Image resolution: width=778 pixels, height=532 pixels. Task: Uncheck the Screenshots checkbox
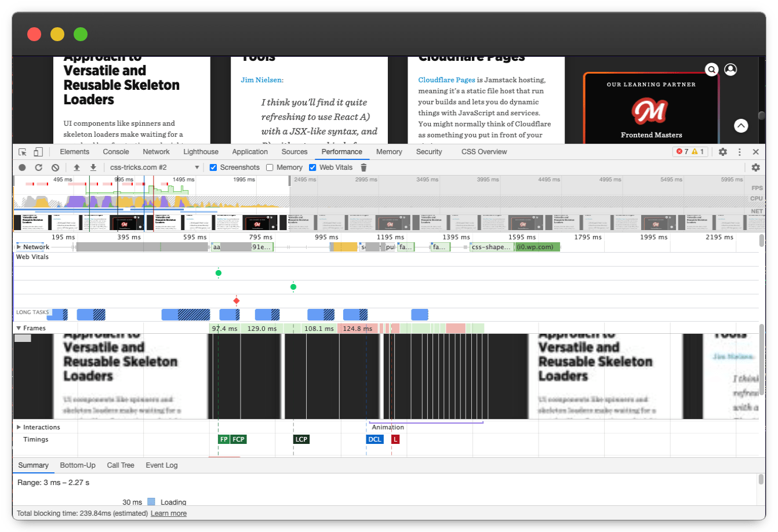213,167
